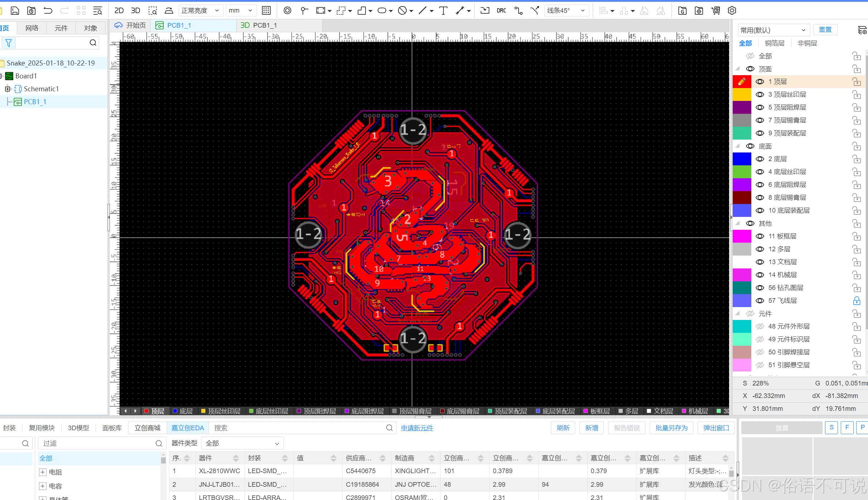Open the 线条45° routing angle dropdown
Image resolution: width=868 pixels, height=500 pixels.
(x=567, y=11)
